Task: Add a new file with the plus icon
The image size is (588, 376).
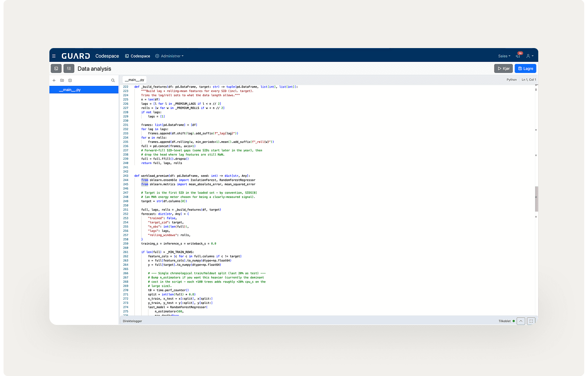Action: click(54, 80)
